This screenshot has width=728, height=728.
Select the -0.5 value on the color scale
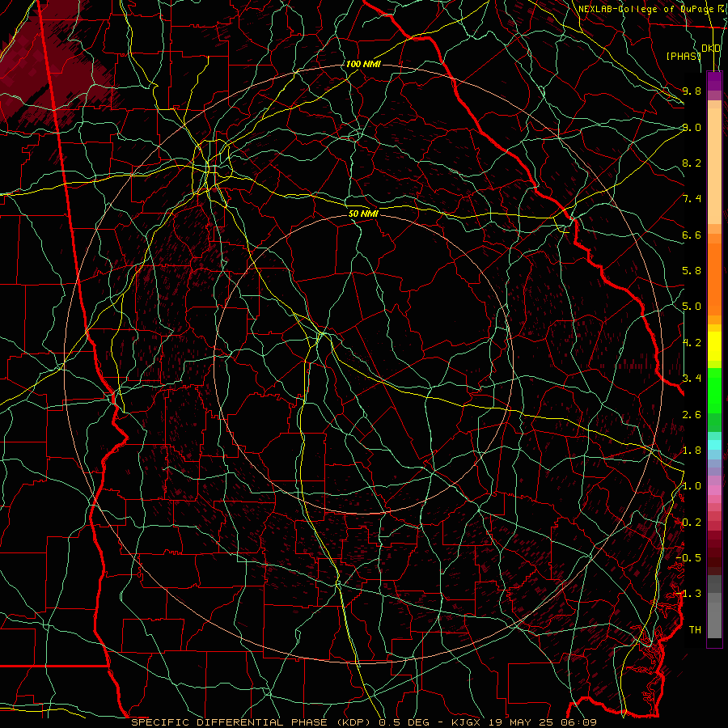tap(689, 558)
